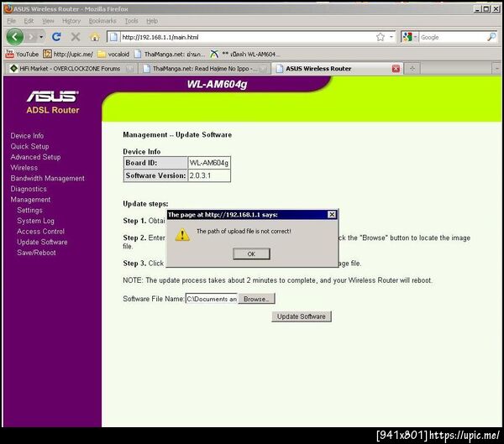Open the WL-AM604 bookmark
The height and width of the screenshot is (444, 504).
pyautogui.click(x=245, y=54)
